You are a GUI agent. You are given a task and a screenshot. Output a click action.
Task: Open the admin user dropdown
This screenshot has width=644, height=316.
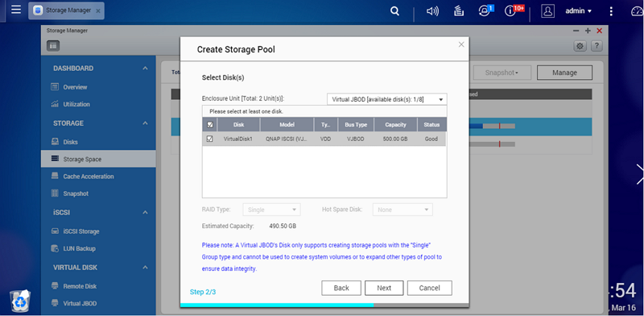point(579,11)
